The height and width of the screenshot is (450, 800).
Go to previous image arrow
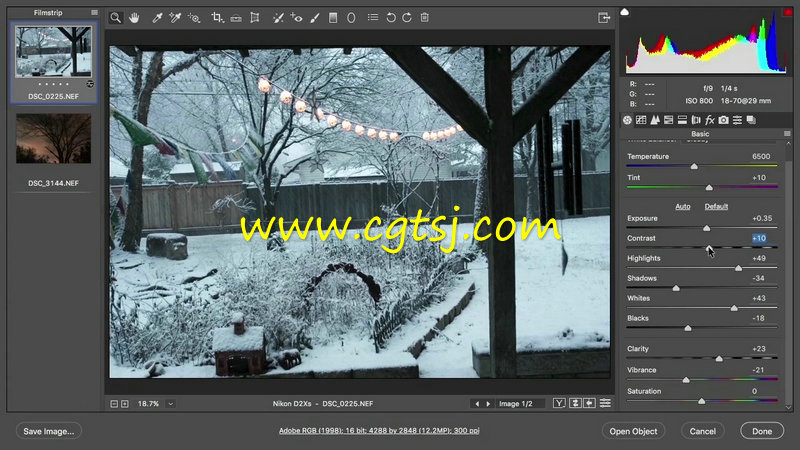[477, 404]
